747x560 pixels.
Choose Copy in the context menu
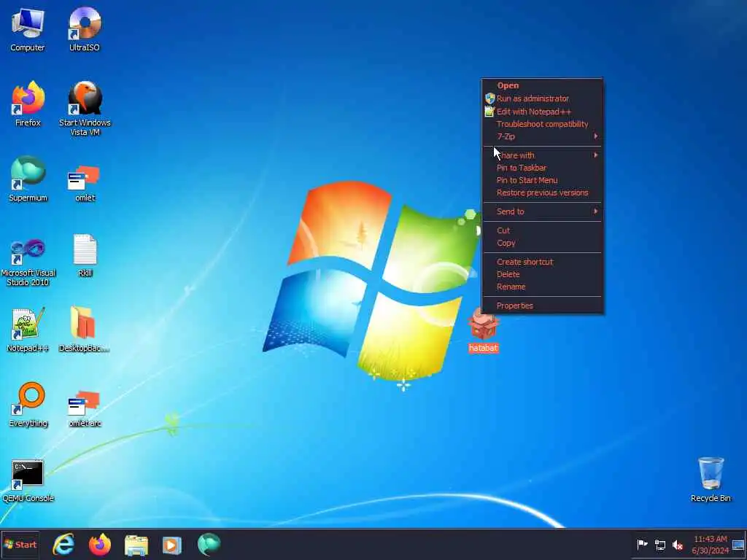click(x=543, y=243)
